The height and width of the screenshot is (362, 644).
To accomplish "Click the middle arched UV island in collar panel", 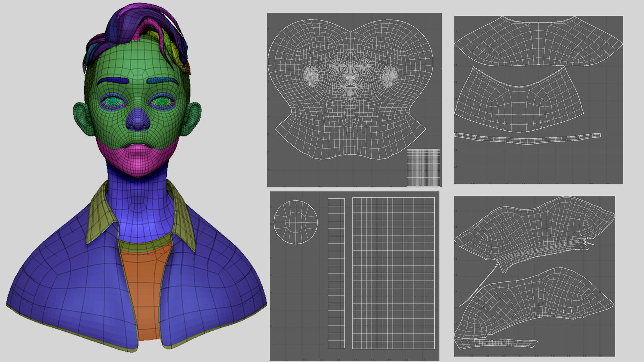I will coord(519,99).
